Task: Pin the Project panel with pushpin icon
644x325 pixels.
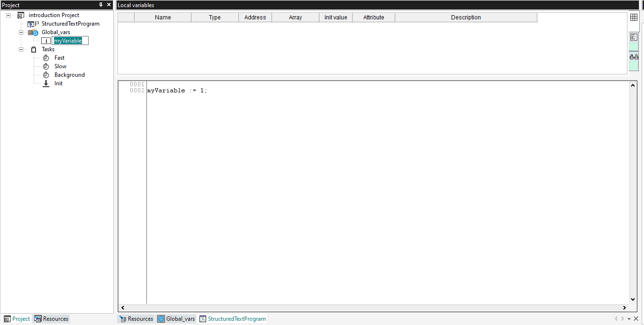Action: point(100,5)
